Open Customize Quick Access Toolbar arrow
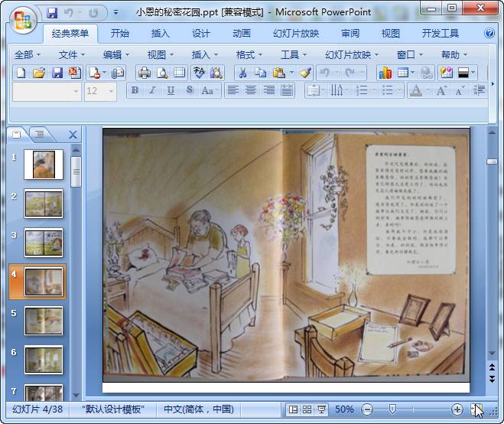Screen dimensions: 504x424 115,12
